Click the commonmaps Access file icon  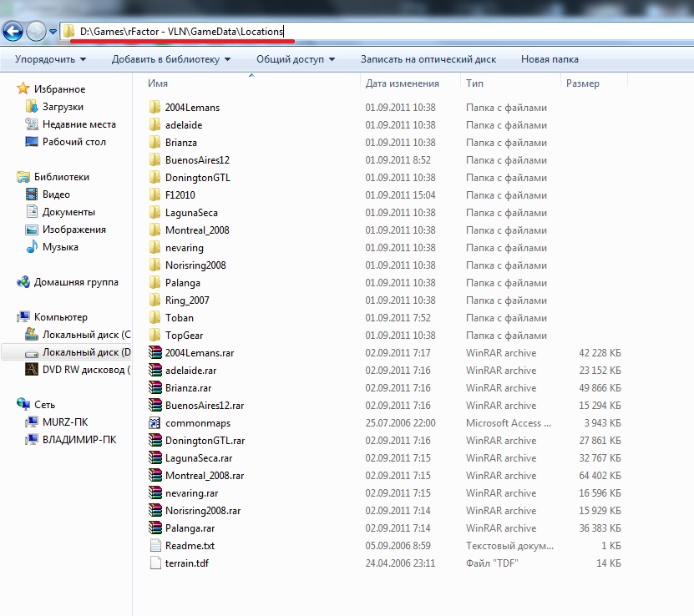tap(155, 423)
